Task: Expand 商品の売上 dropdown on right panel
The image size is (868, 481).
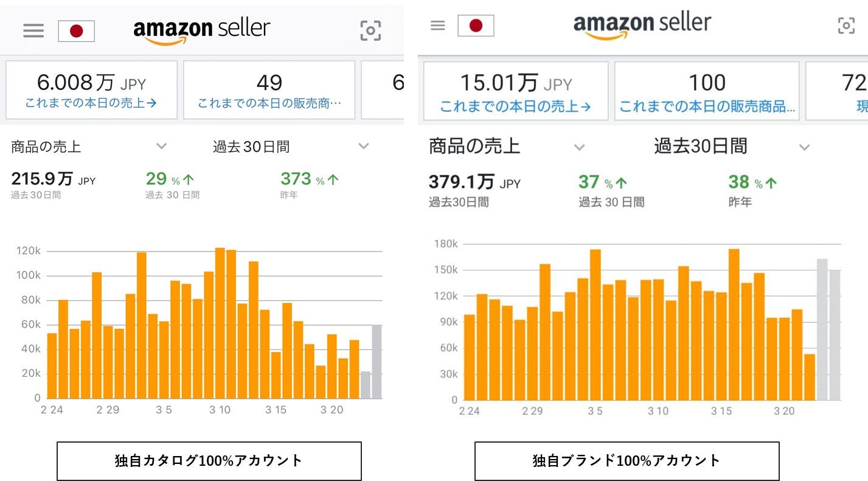Action: (x=580, y=147)
